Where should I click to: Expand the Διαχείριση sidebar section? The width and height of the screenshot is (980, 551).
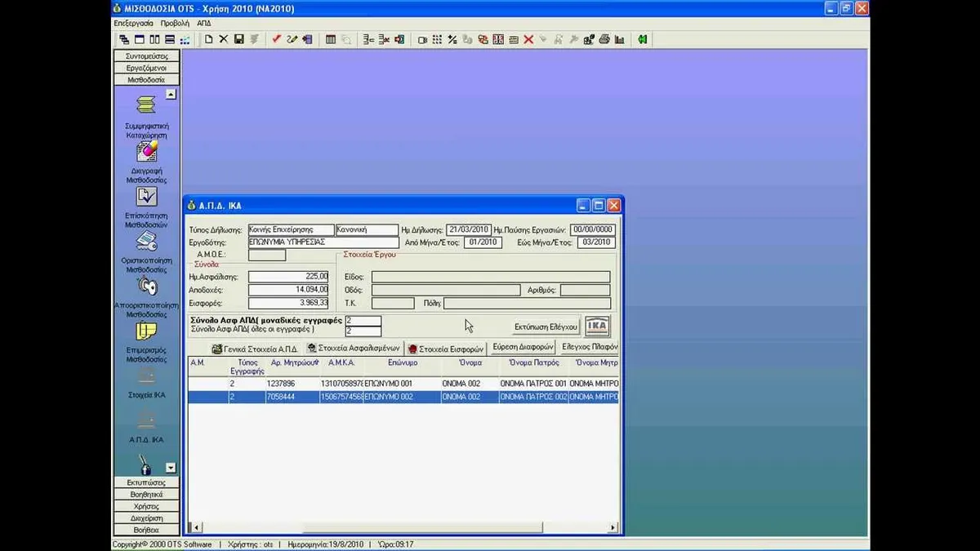point(146,518)
